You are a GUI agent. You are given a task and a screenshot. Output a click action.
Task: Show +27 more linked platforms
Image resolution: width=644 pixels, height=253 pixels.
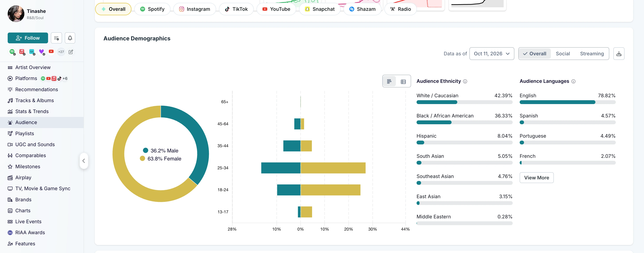(x=61, y=52)
